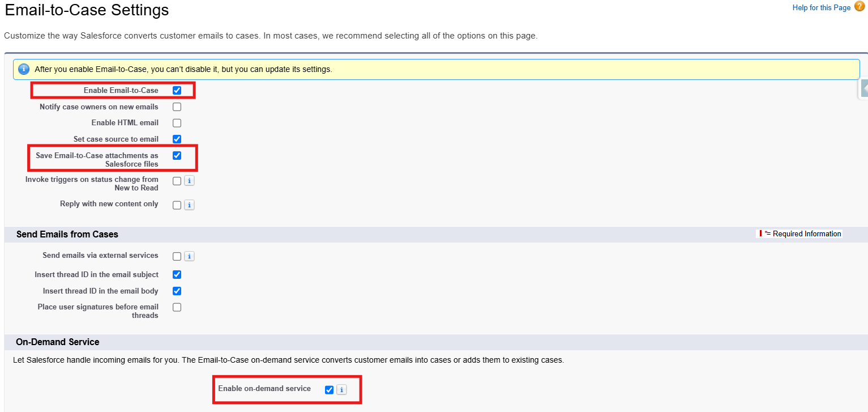Screen dimensions: 868x412
Task: Disable the Enable Email-to-Case checkbox
Action: pos(177,90)
